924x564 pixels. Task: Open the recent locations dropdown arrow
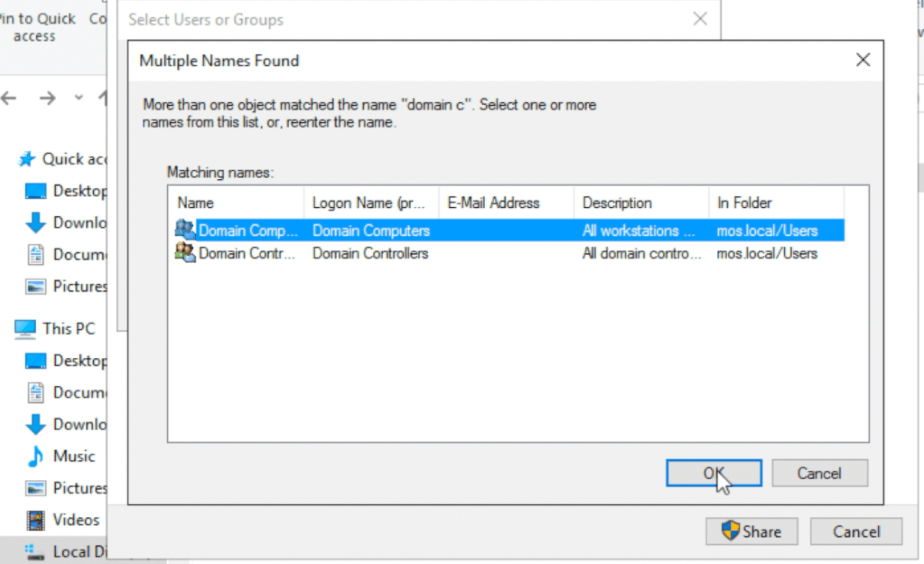click(78, 98)
